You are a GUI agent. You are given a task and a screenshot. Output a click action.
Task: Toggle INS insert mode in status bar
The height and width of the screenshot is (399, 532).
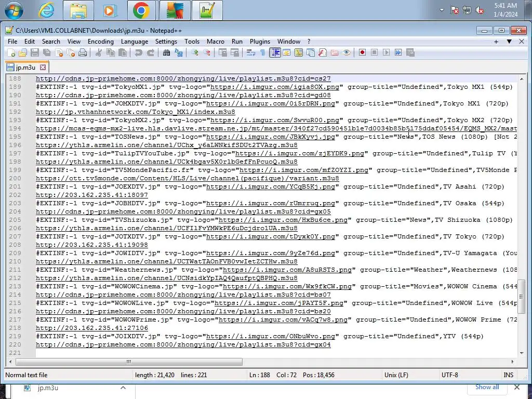click(x=508, y=375)
